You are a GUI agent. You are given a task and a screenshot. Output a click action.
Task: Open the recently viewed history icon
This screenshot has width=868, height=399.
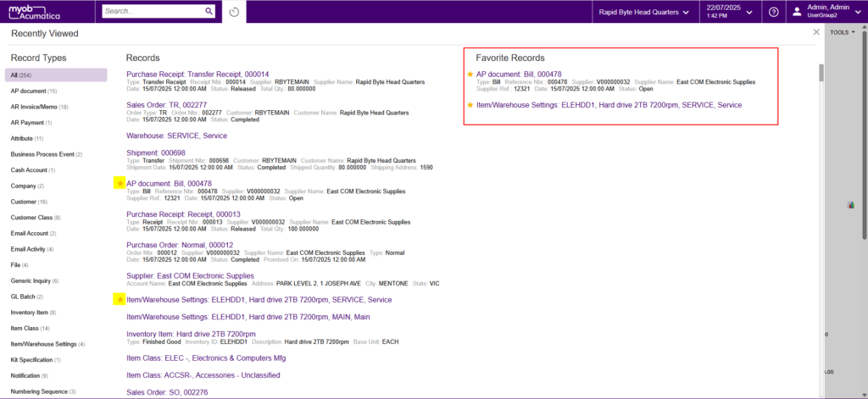click(234, 12)
